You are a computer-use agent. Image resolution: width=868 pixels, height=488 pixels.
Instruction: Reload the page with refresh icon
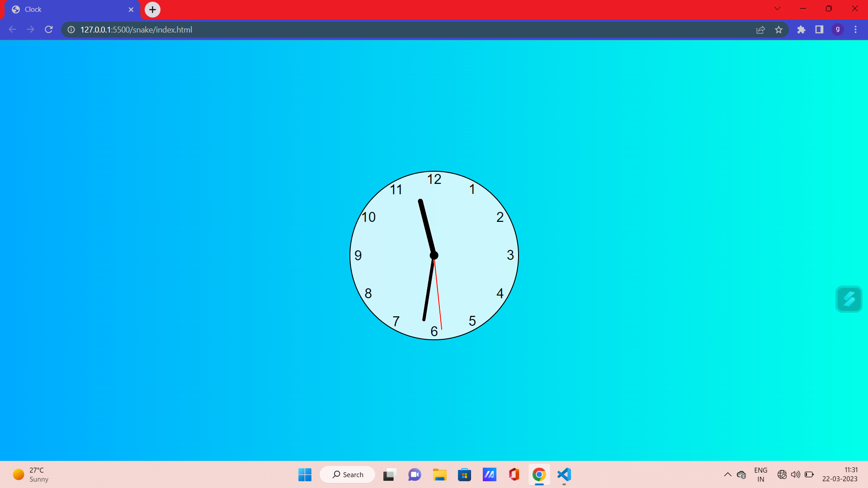(49, 29)
